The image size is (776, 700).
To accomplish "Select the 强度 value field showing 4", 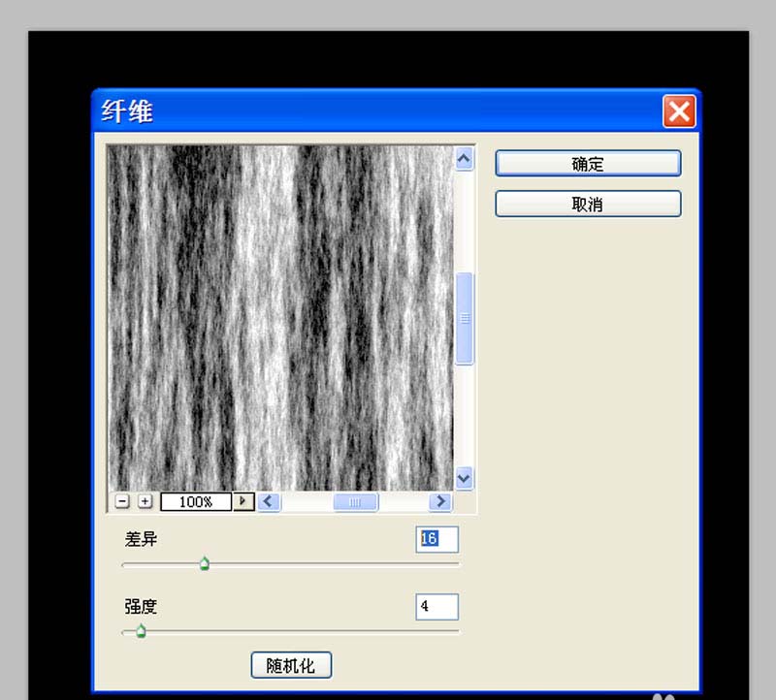I will tap(436, 607).
